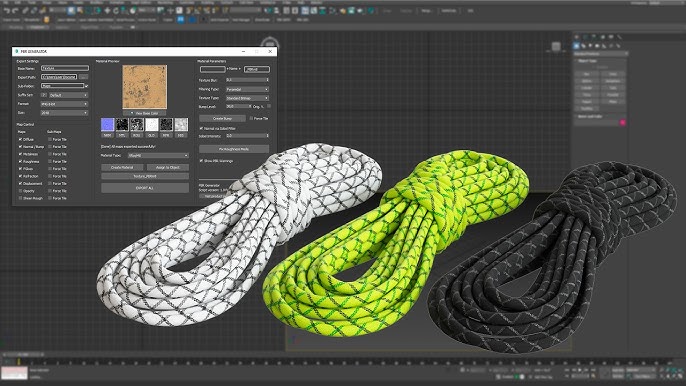This screenshot has height=386, width=686.
Task: Click the pink object color swatch
Action: click(623, 123)
